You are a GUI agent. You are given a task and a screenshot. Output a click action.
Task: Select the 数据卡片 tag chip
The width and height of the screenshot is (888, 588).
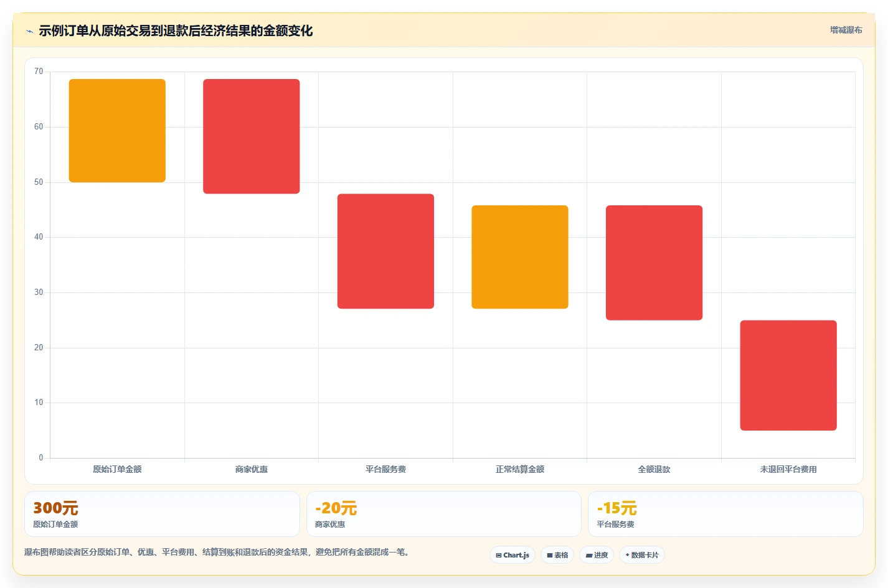tap(642, 555)
